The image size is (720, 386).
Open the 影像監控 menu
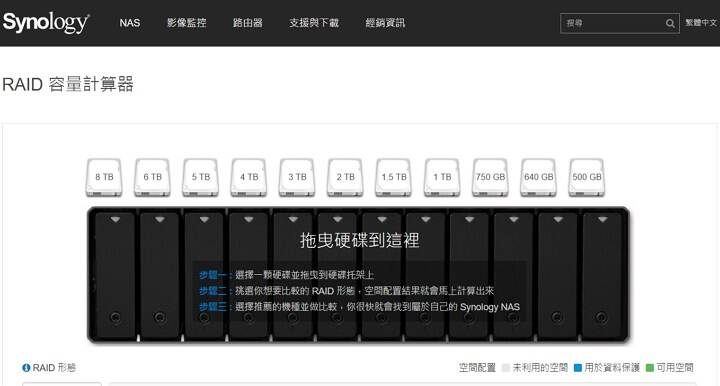(x=186, y=23)
